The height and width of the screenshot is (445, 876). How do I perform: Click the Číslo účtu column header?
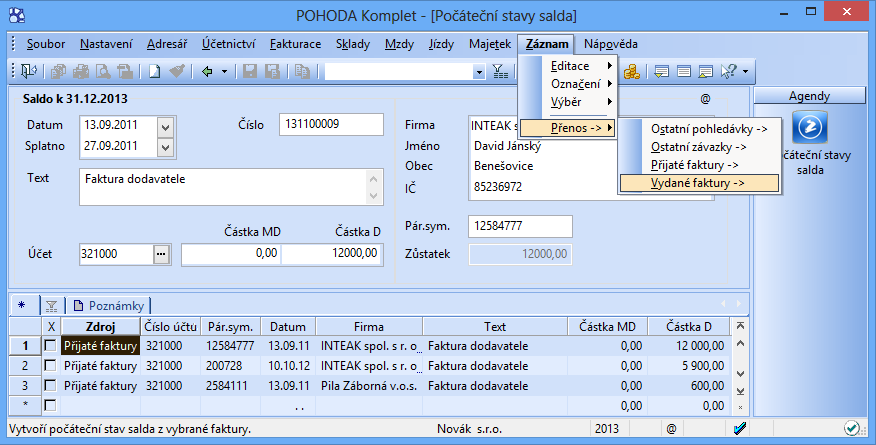(170, 327)
